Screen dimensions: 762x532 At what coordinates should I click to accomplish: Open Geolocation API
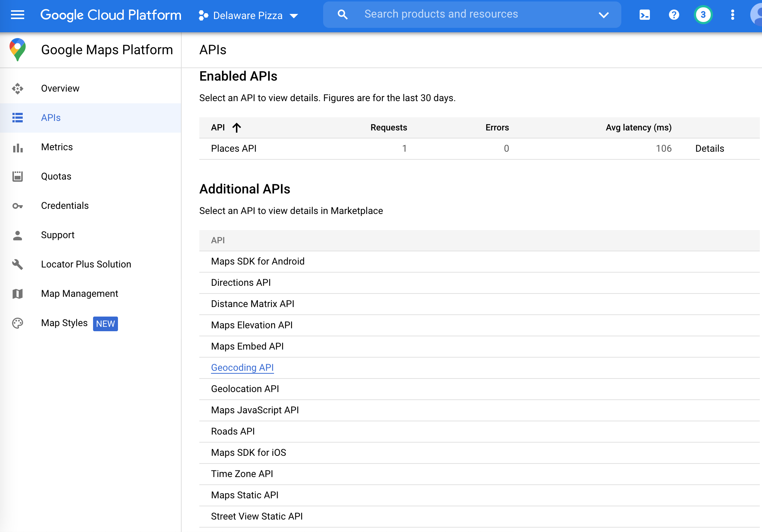(x=245, y=389)
